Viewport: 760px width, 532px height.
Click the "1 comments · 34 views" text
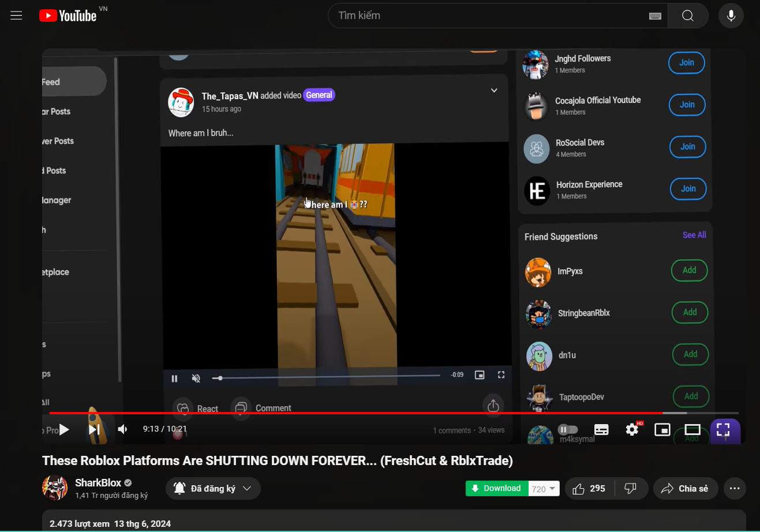click(x=469, y=430)
